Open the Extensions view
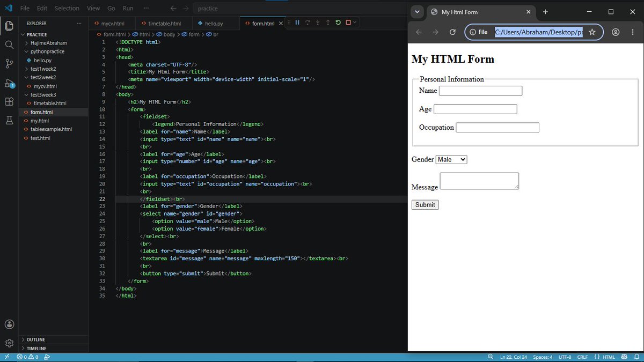The height and width of the screenshot is (362, 644). [9, 102]
